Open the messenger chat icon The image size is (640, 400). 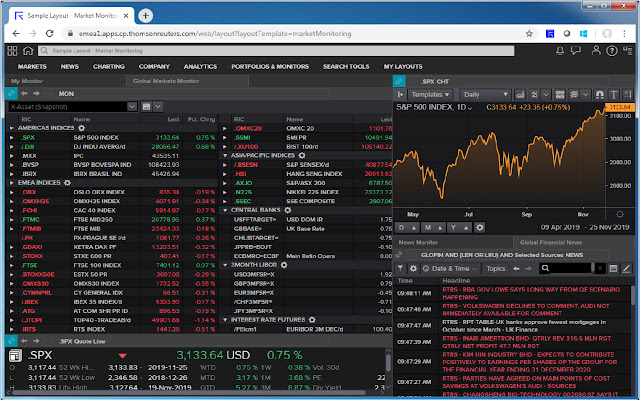576,51
